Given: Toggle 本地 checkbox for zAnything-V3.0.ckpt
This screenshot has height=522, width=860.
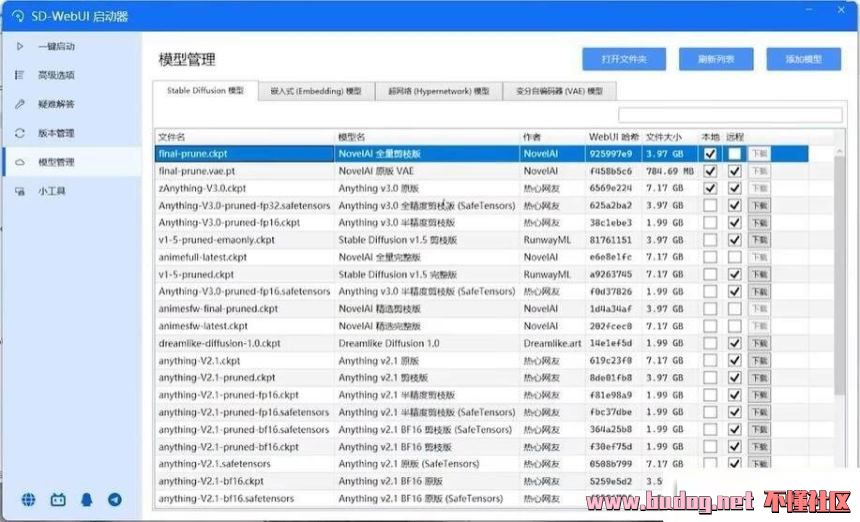Looking at the screenshot, I should tap(710, 189).
